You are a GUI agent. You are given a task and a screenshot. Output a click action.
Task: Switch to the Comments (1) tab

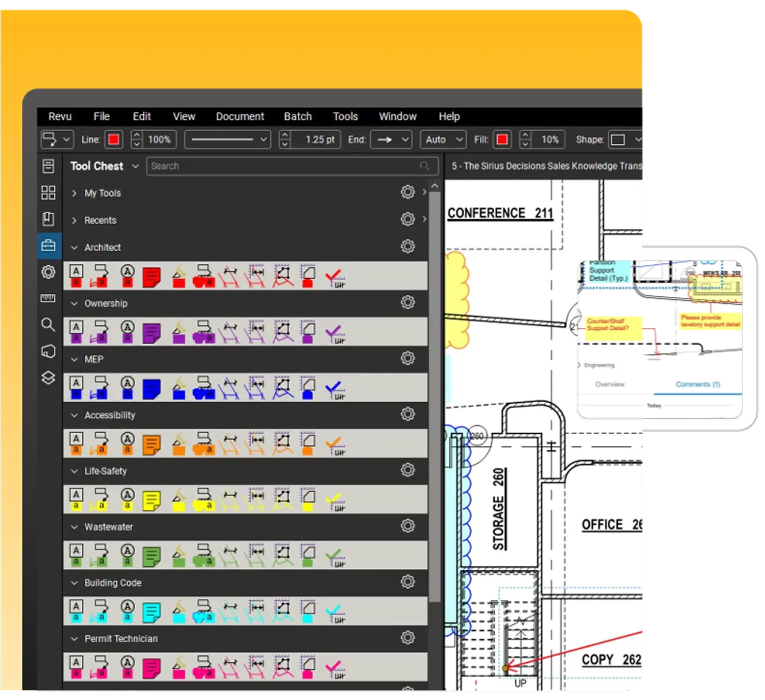(698, 384)
